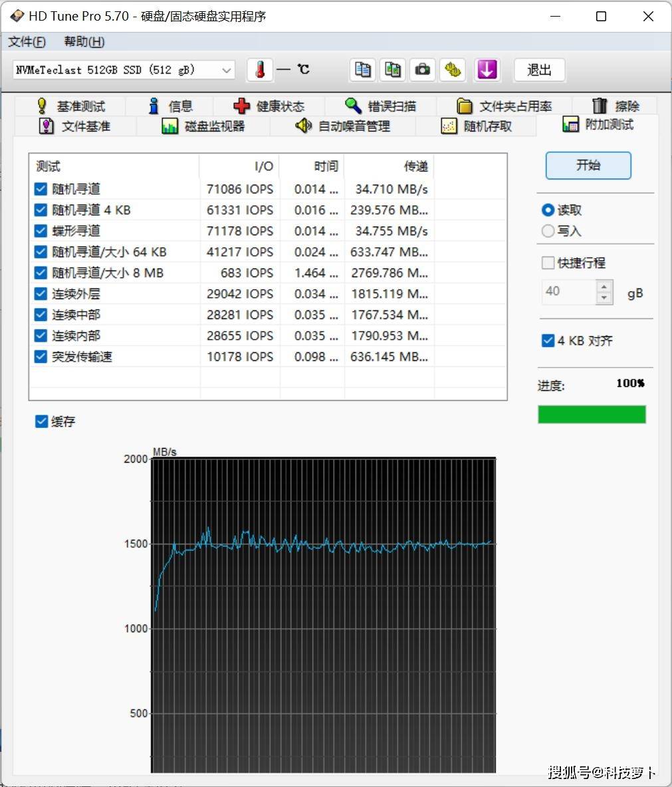The image size is (672, 787).
Task: Click the green progress bar
Action: pos(592,415)
